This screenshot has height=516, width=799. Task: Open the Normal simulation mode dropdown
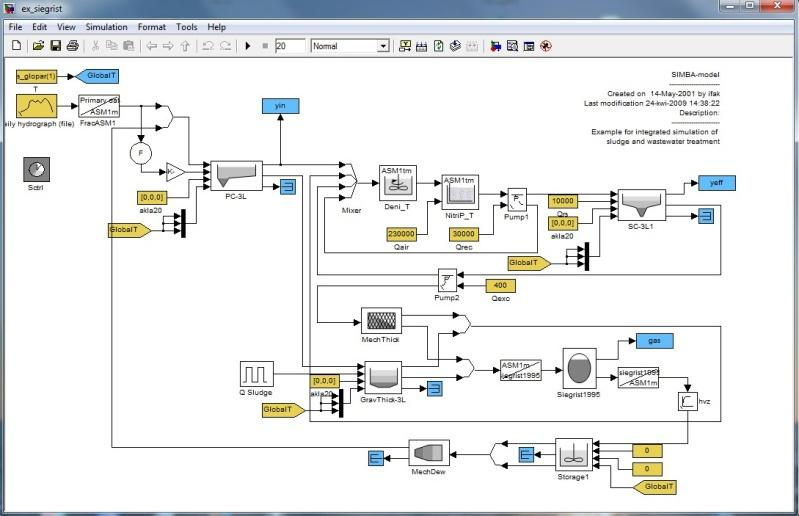(x=350, y=46)
